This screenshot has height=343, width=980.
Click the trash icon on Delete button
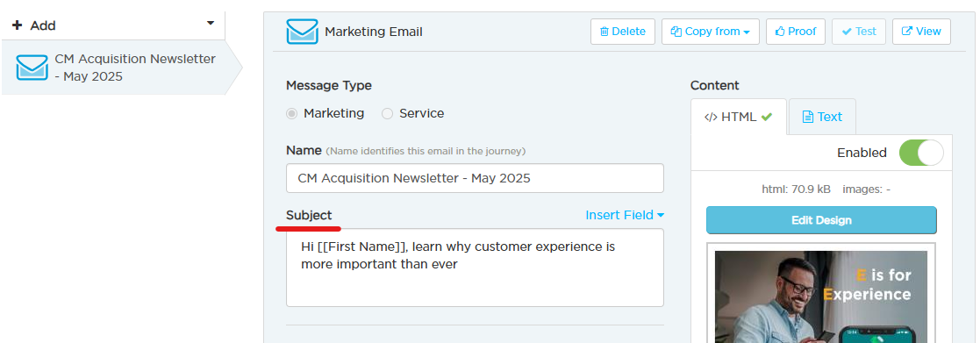coord(604,32)
